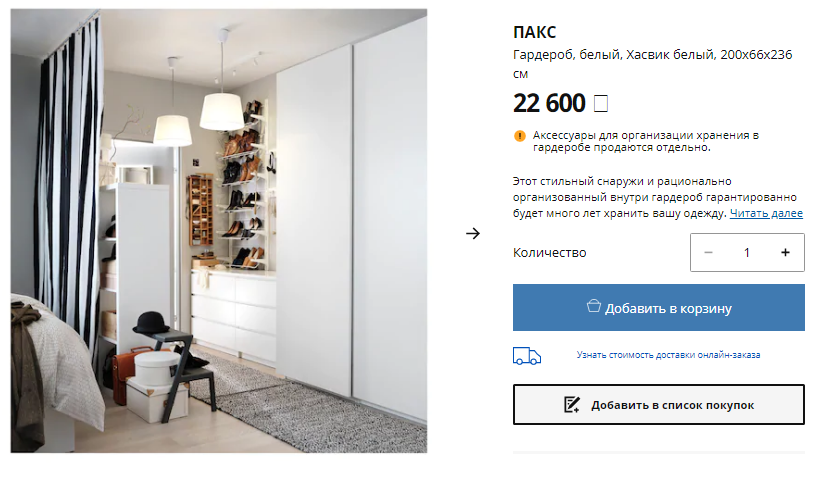The height and width of the screenshot is (478, 816).
Task: Click the next image arrow
Action: point(473,234)
